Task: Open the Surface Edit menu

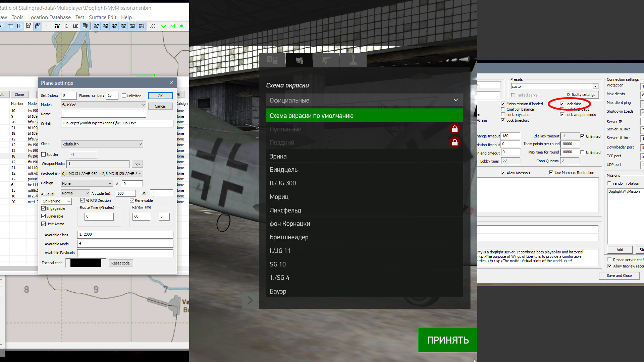Action: (x=102, y=17)
